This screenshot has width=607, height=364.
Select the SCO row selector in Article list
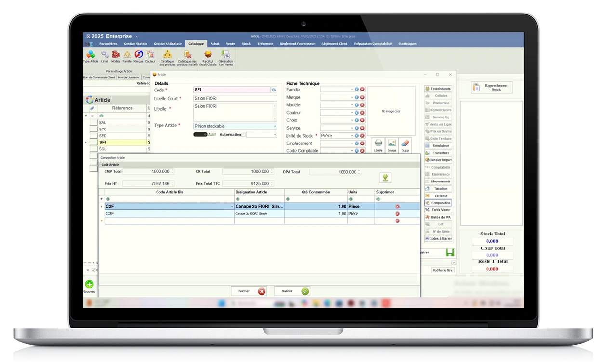[x=94, y=130]
